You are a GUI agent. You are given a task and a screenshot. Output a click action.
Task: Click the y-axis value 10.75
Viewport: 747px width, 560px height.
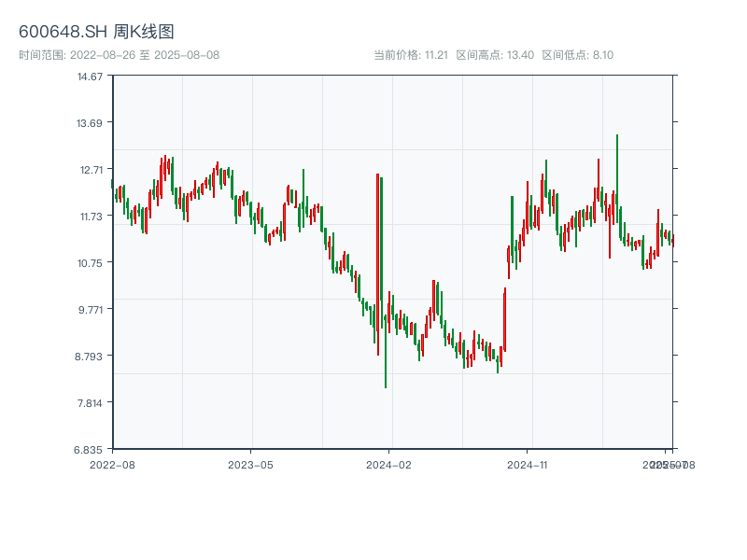pos(90,263)
